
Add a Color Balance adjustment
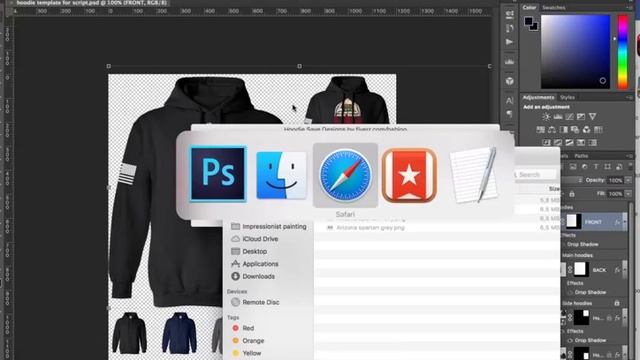coord(552,130)
